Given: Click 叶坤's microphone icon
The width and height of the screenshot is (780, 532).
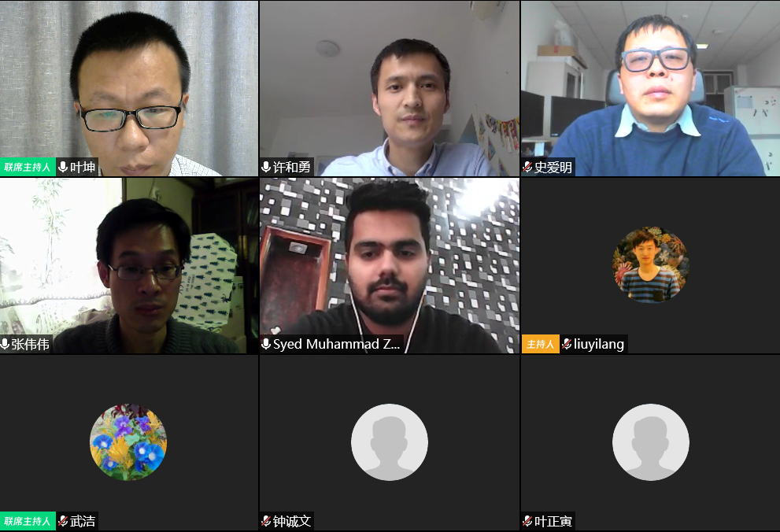Looking at the screenshot, I should pyautogui.click(x=63, y=167).
